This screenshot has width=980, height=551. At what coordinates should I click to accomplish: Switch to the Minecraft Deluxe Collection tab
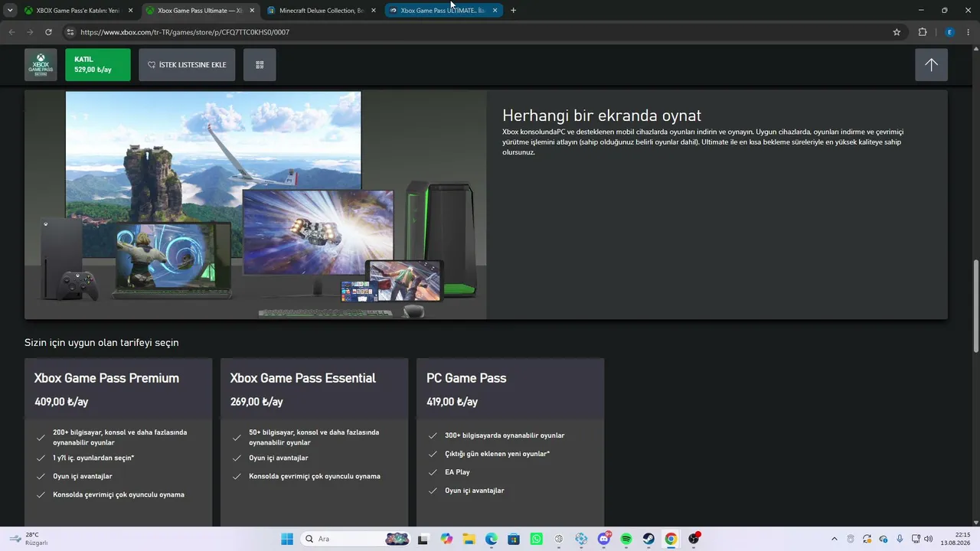tap(322, 11)
